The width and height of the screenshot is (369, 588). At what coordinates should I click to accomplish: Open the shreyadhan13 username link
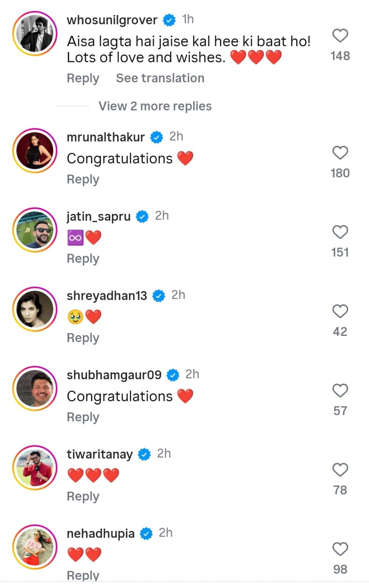(x=107, y=296)
